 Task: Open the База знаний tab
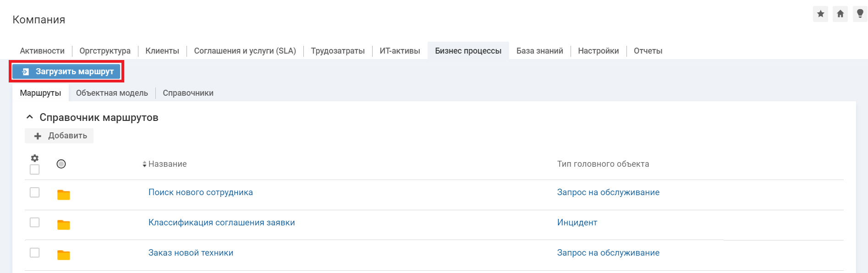(x=539, y=51)
